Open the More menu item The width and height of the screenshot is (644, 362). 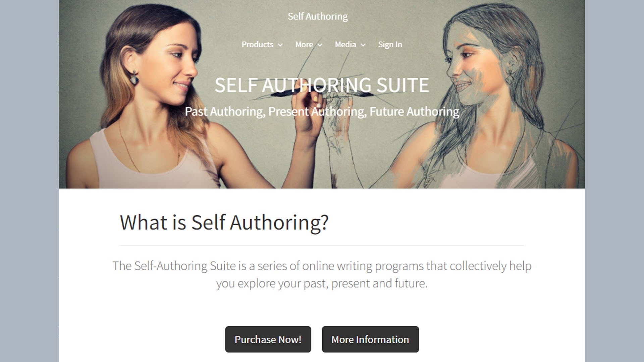pyautogui.click(x=304, y=44)
